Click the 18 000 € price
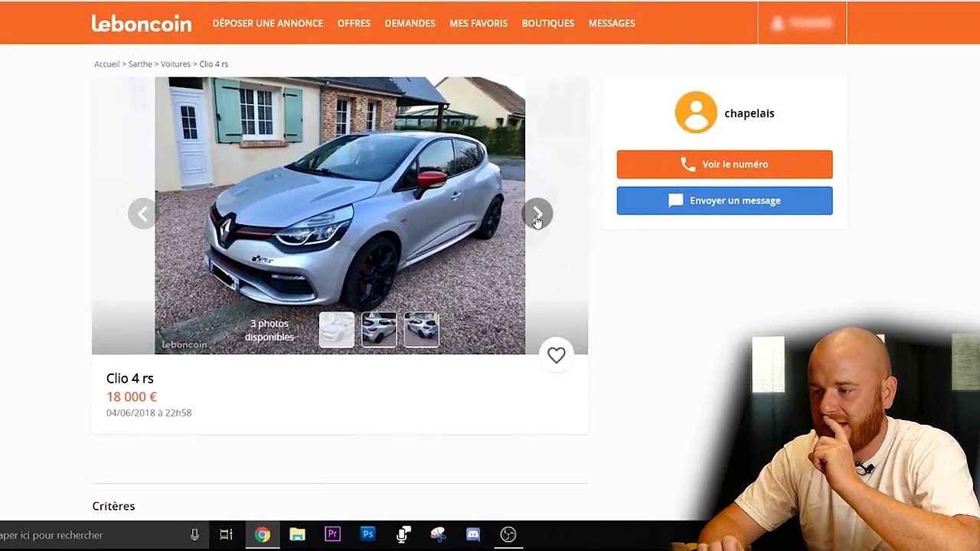 coord(132,396)
